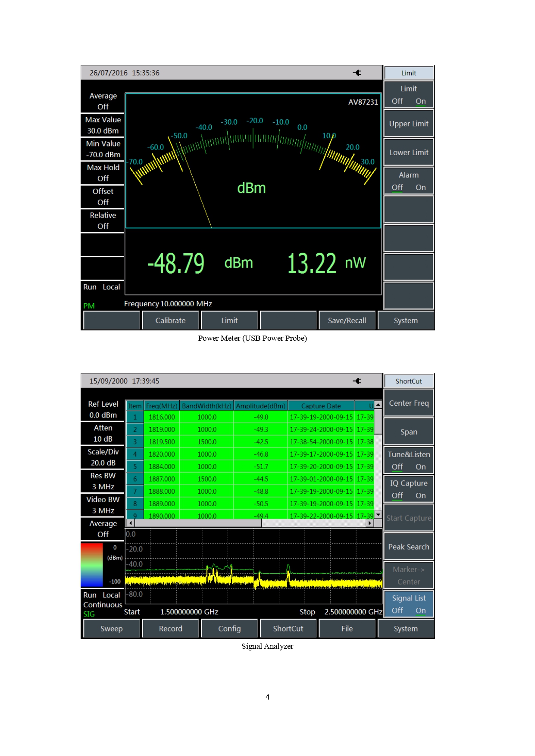Select signal row with frequency 1819.500
The height and width of the screenshot is (756, 535).
pyautogui.click(x=250, y=442)
